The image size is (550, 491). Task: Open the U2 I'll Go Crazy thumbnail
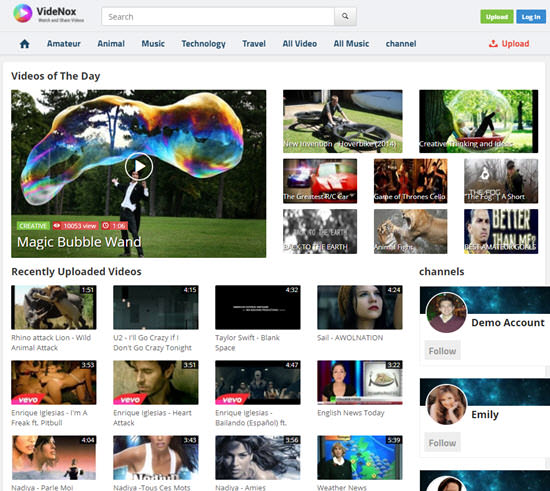click(x=156, y=307)
